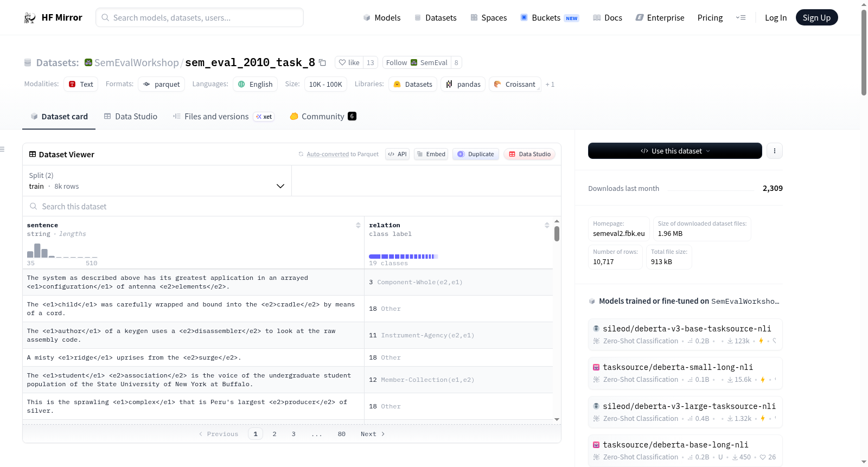Go to page 3 of the viewer
Image resolution: width=868 pixels, height=467 pixels.
[x=293, y=434]
